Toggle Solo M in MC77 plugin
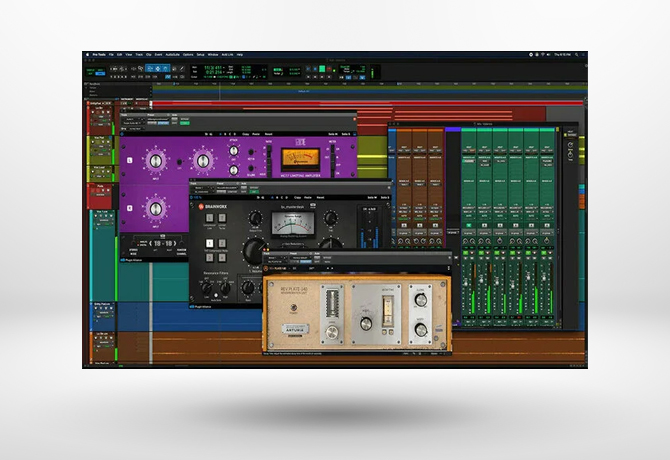Viewport: 670px width, 460px height. [x=333, y=134]
